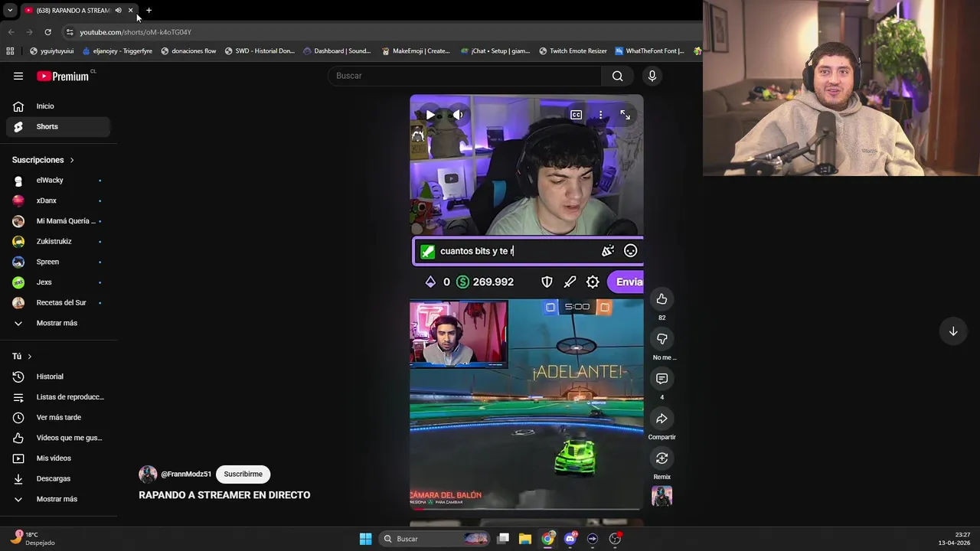Open the Spreen subscription
980x551 pixels.
[x=58, y=262]
